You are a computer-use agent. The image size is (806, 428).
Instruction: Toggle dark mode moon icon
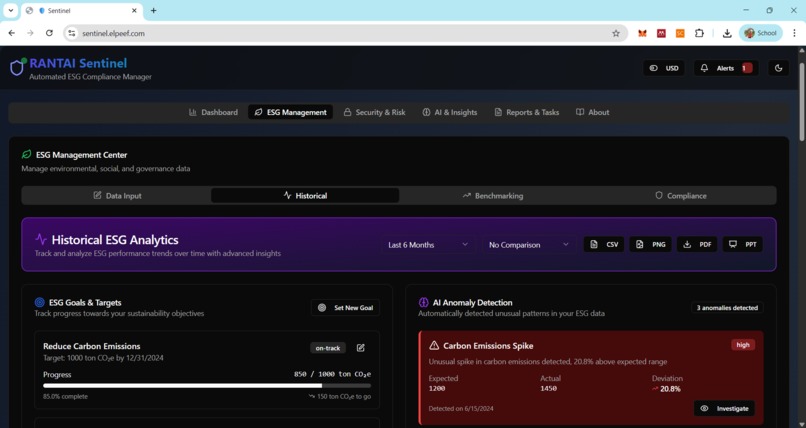pyautogui.click(x=778, y=68)
